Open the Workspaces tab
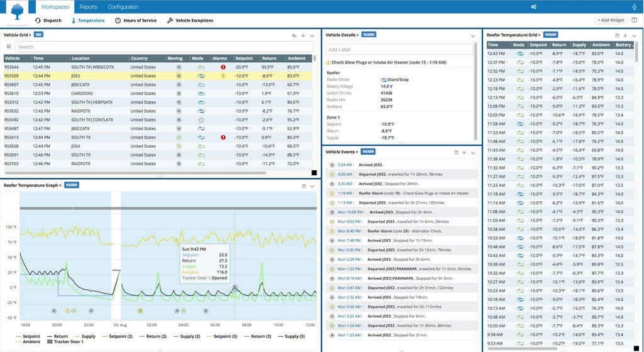 pyautogui.click(x=55, y=7)
